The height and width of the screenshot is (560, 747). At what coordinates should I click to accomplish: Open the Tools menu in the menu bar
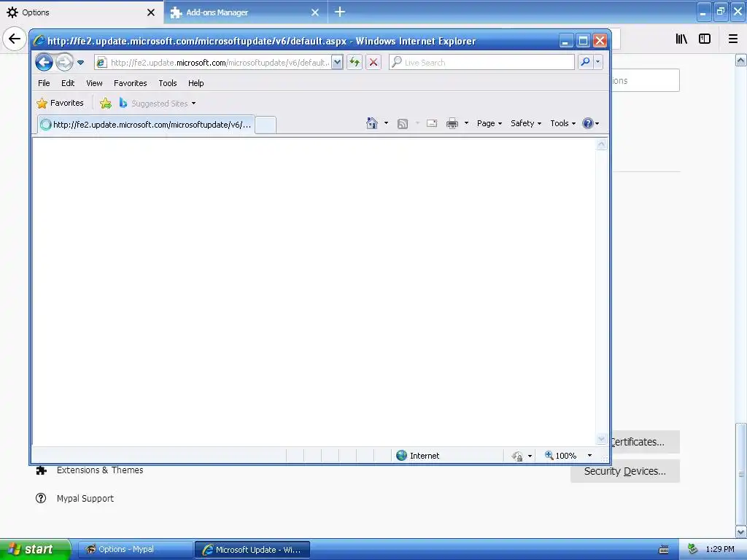(168, 83)
